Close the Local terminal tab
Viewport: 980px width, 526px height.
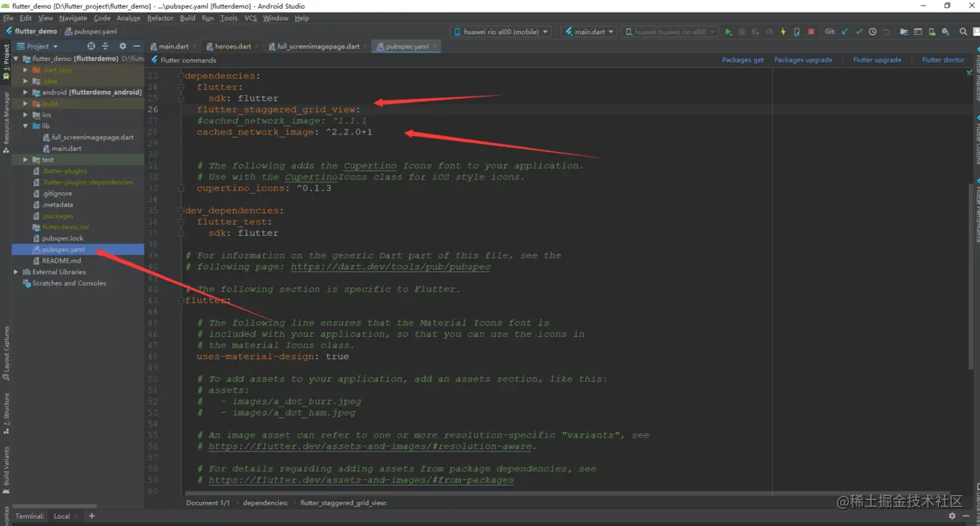click(x=77, y=516)
